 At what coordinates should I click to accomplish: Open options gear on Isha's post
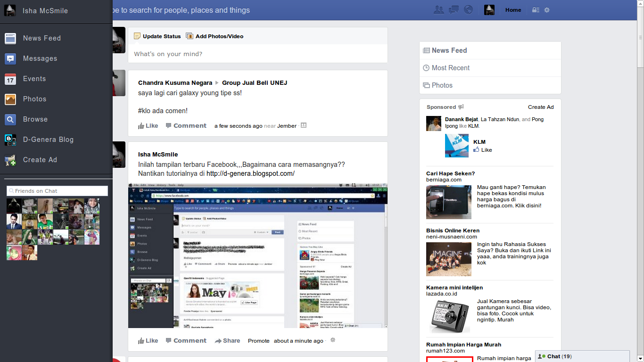pos(332,339)
